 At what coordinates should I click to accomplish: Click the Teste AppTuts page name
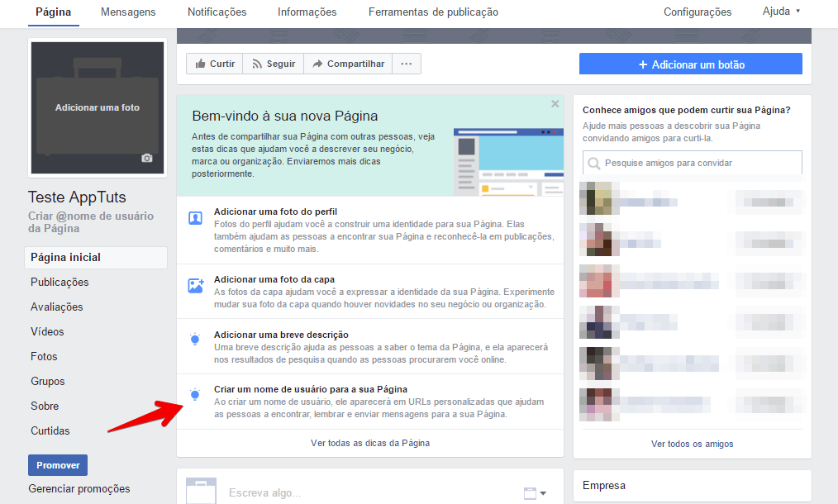pyautogui.click(x=77, y=197)
